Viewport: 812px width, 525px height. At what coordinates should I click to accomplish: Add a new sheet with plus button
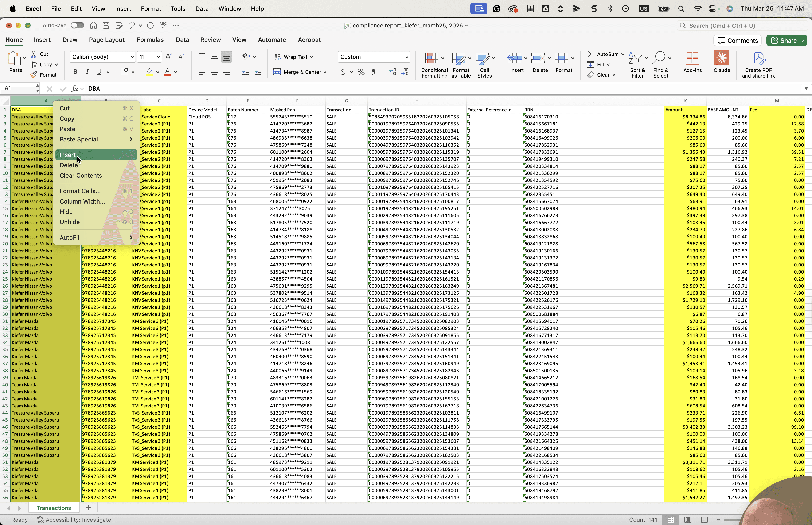pyautogui.click(x=89, y=508)
